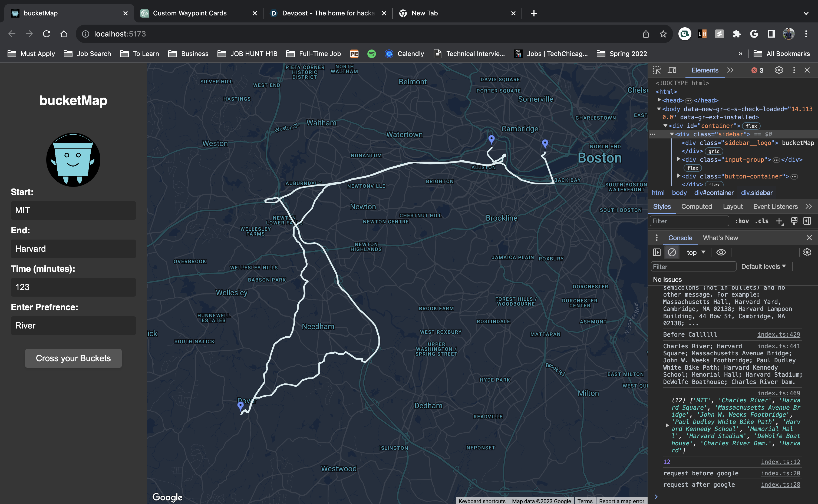Click the Cross your Buckets button
This screenshot has width=818, height=504.
(73, 358)
